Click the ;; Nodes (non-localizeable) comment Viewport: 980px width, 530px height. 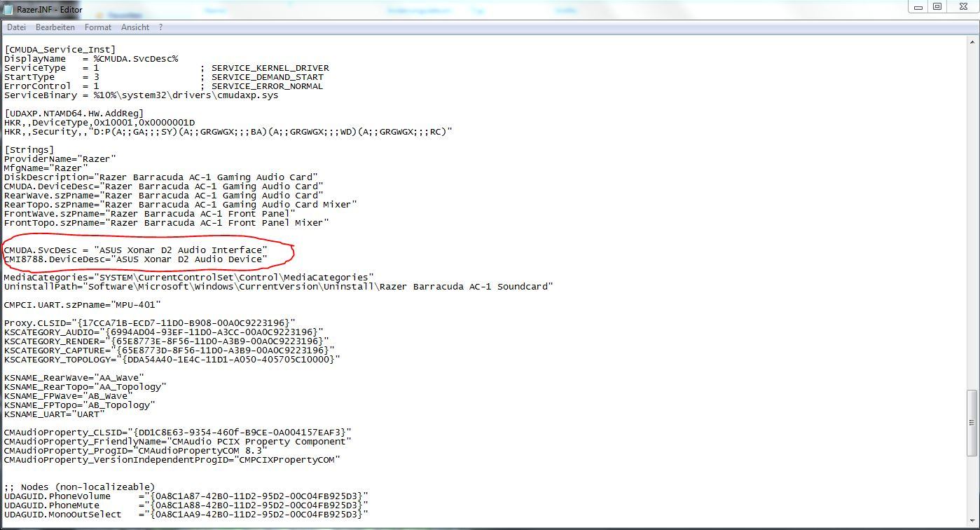point(79,487)
